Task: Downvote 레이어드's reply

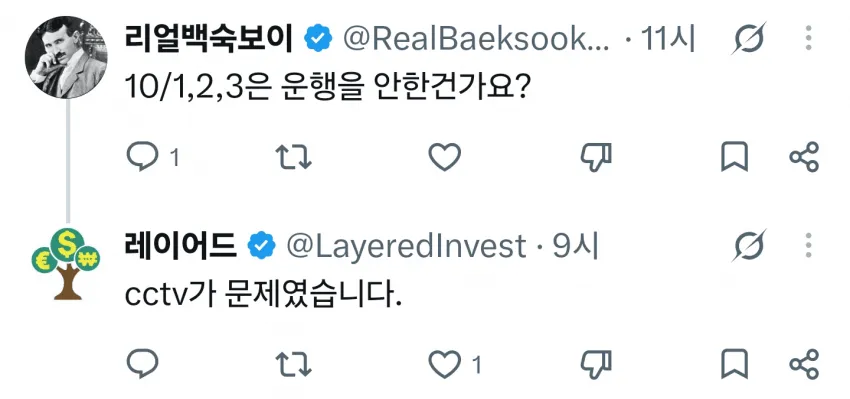Action: point(596,364)
